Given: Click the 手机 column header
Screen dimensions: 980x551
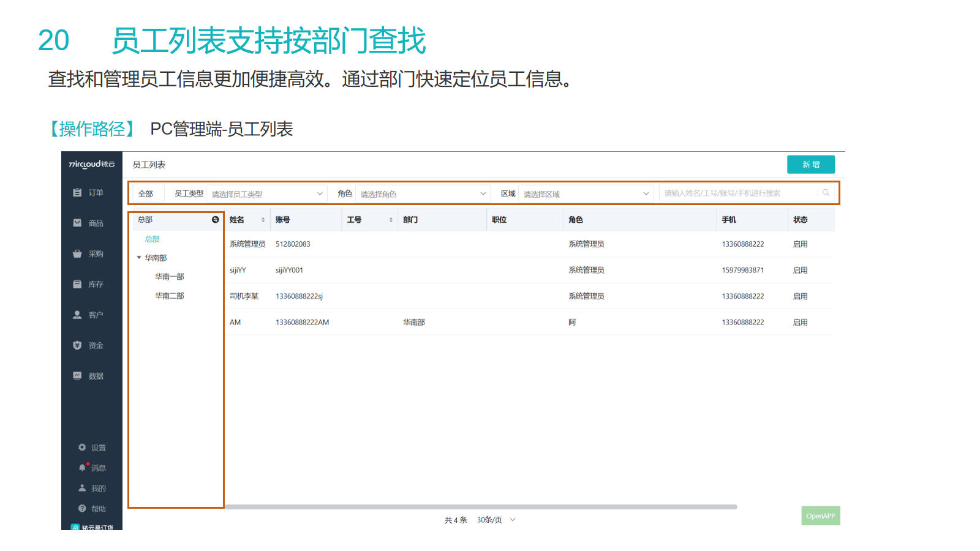Looking at the screenshot, I should tap(729, 220).
